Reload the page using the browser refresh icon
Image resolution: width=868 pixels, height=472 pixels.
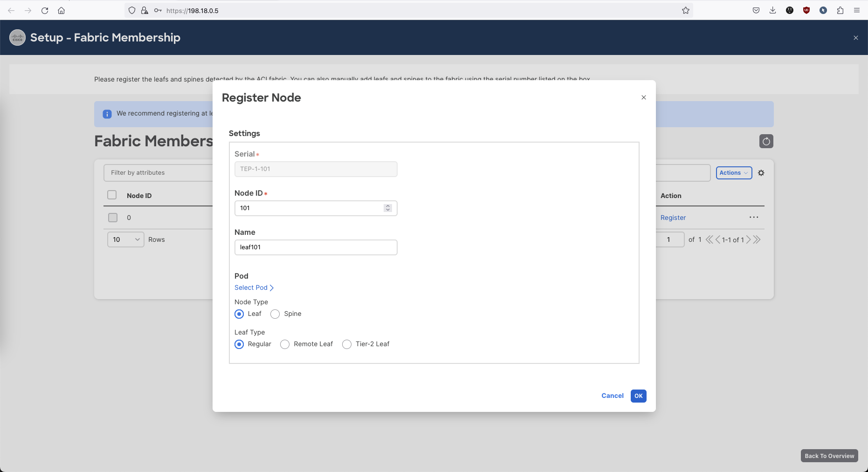point(45,10)
